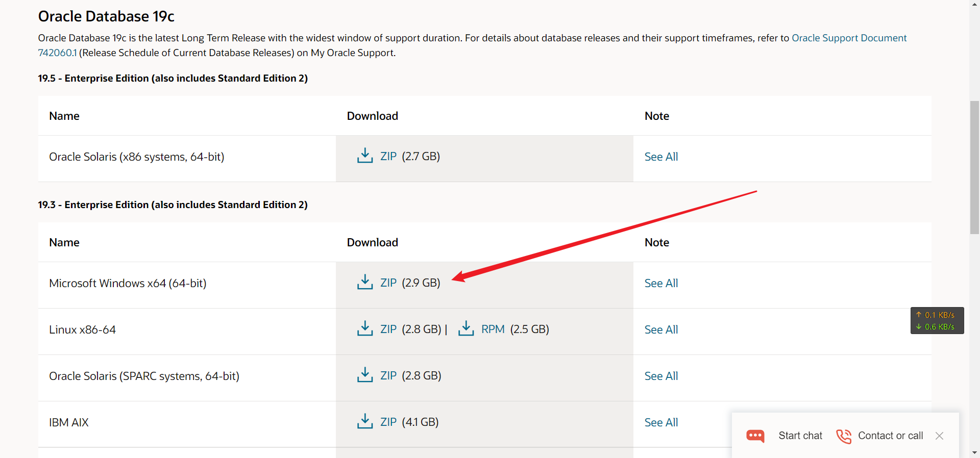Download Windows x64 ZIP (2.9 GB) link
This screenshot has height=458, width=980.
[388, 283]
